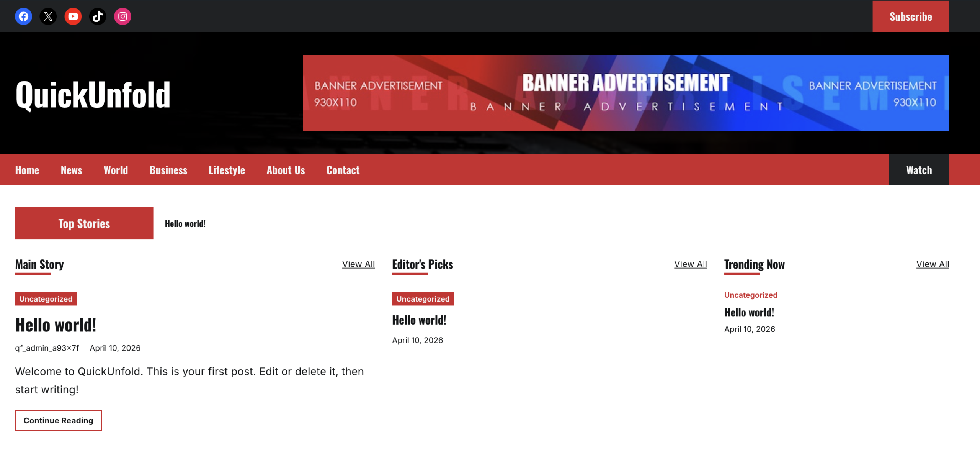Open the Business navigation item
Screen dimensions: 980x454
pyautogui.click(x=168, y=170)
